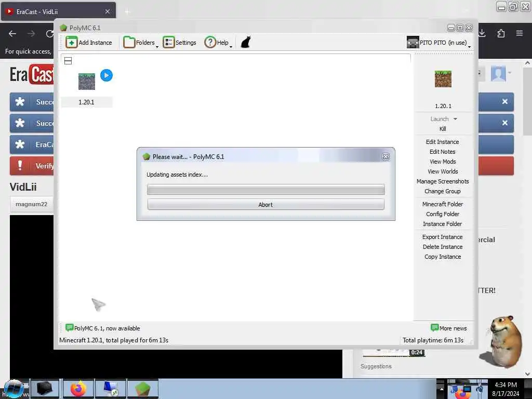Open the Launch dropdown arrow
This screenshot has height=399, width=532.
click(x=455, y=119)
